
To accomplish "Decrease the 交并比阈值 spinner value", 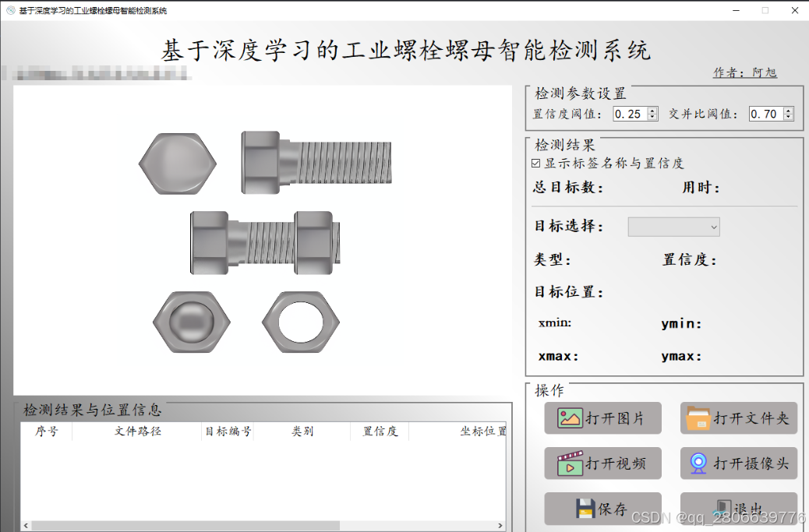I will 789,117.
